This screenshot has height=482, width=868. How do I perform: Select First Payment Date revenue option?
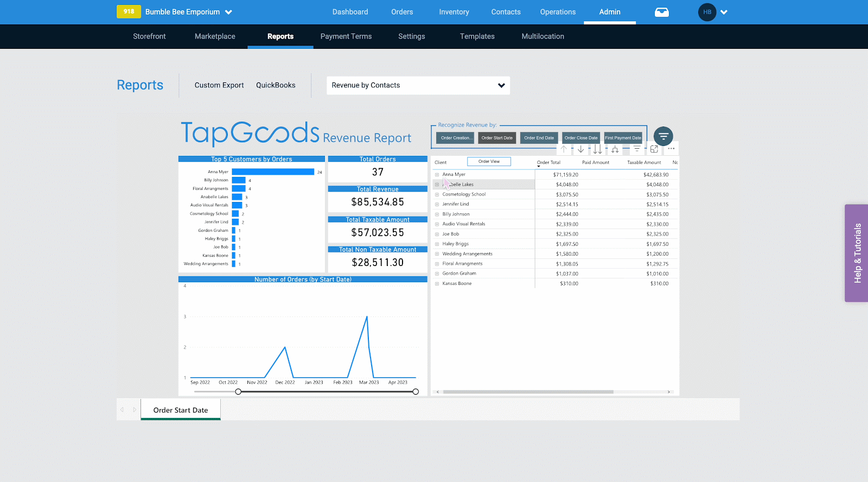[x=623, y=138]
